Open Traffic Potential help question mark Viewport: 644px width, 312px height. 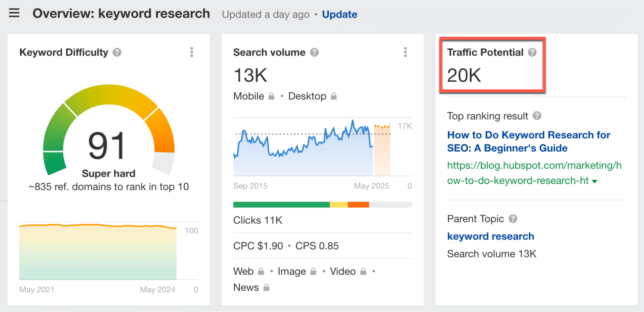(532, 52)
